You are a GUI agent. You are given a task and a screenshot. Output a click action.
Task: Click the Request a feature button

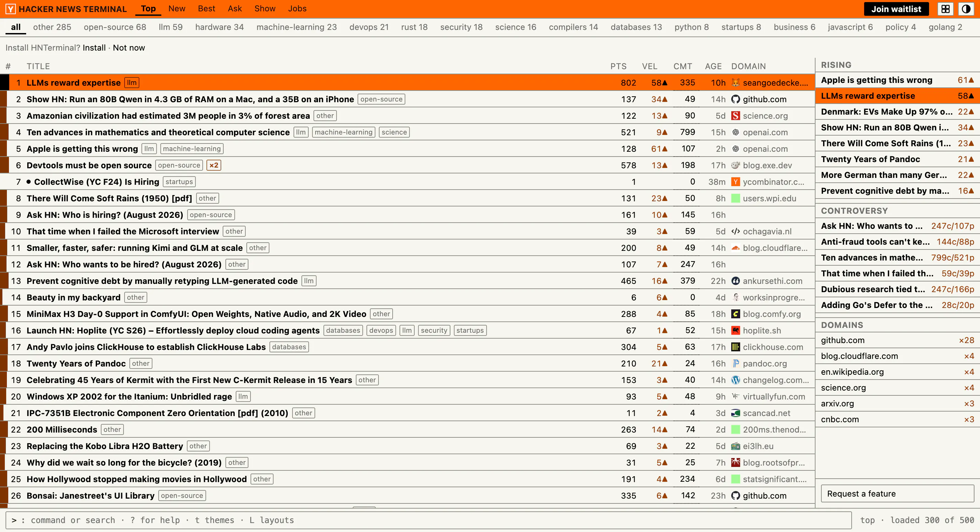click(897, 493)
